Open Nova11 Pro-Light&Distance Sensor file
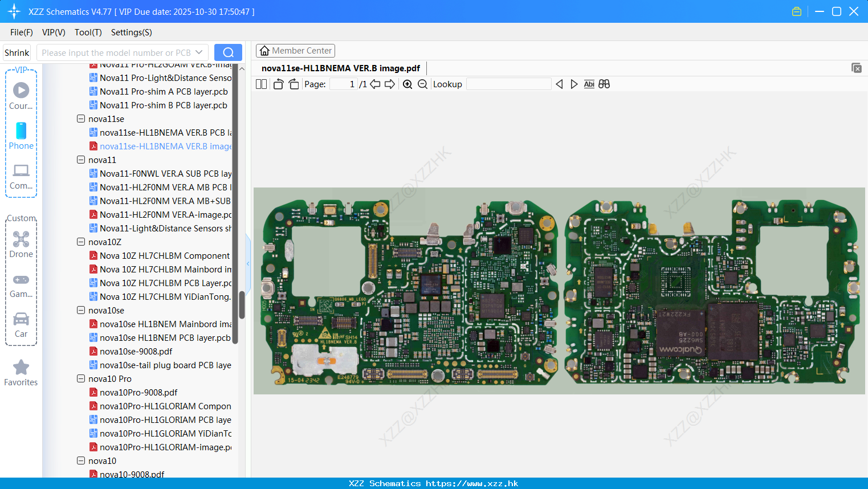 pyautogui.click(x=161, y=78)
